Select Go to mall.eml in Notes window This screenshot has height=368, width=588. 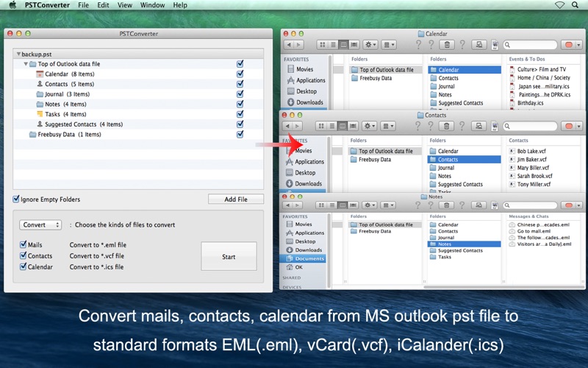point(529,231)
